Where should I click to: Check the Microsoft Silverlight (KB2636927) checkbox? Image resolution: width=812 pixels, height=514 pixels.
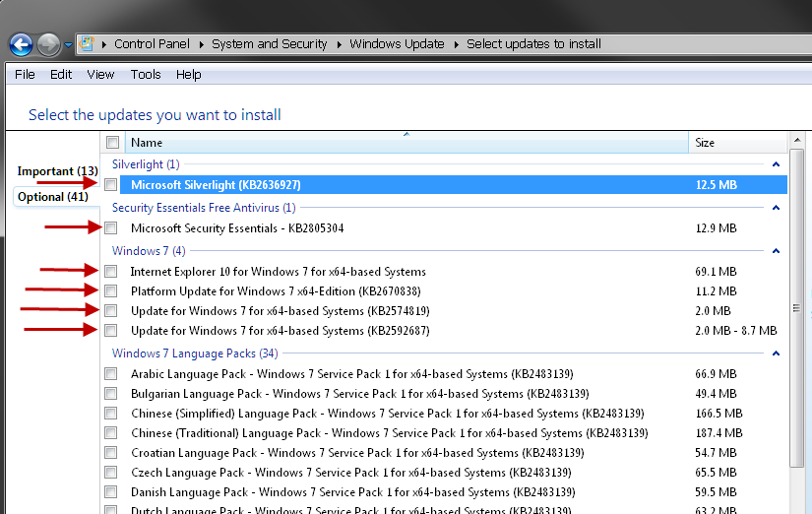(111, 185)
